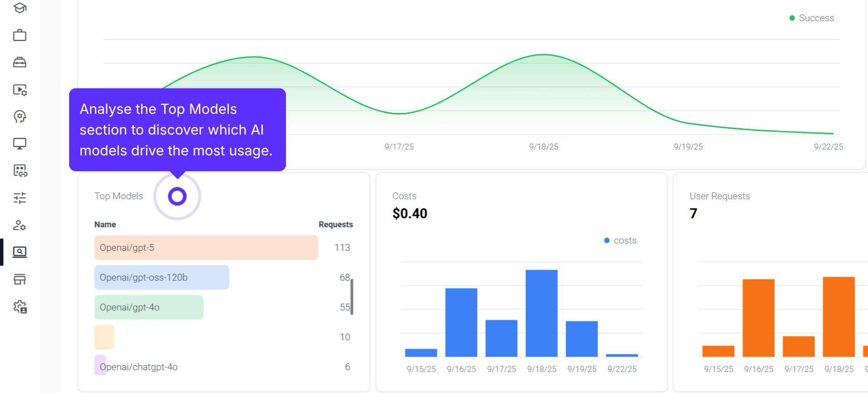Select the laptop search analytics icon
Image resolution: width=868 pixels, height=393 pixels.
[x=19, y=252]
